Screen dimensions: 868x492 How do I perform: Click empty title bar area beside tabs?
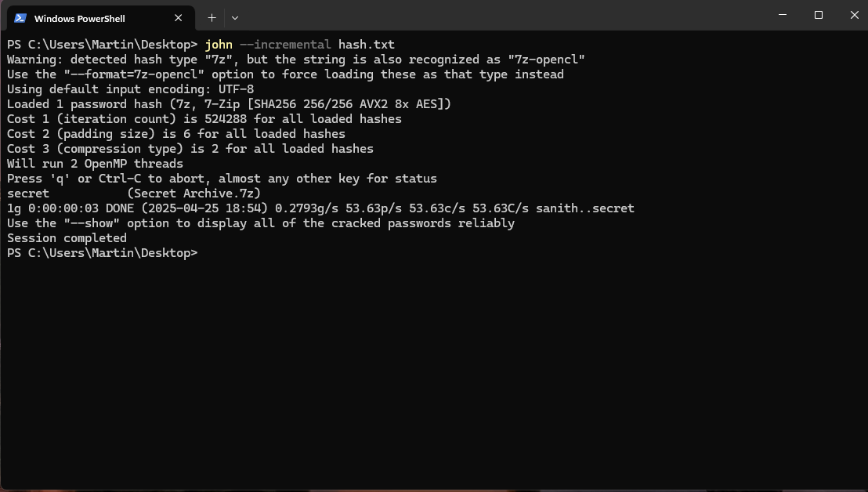[498, 16]
